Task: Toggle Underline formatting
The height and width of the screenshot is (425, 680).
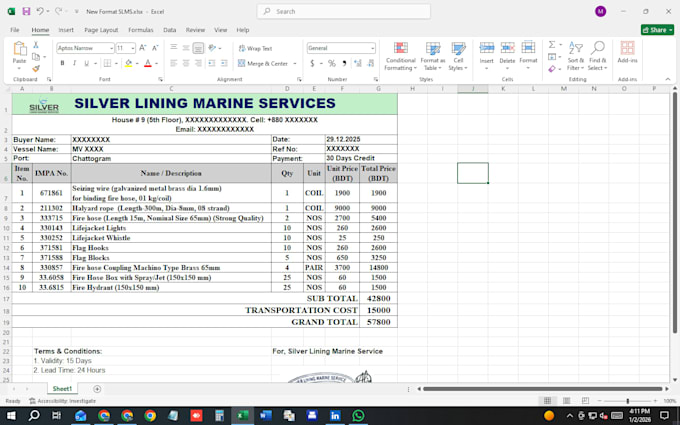Action: (x=86, y=63)
